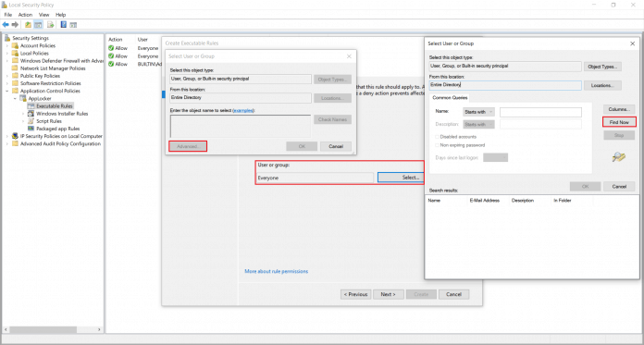Open Help using the blue question-mark icon
Screen dimensions: 644x345
click(64, 25)
